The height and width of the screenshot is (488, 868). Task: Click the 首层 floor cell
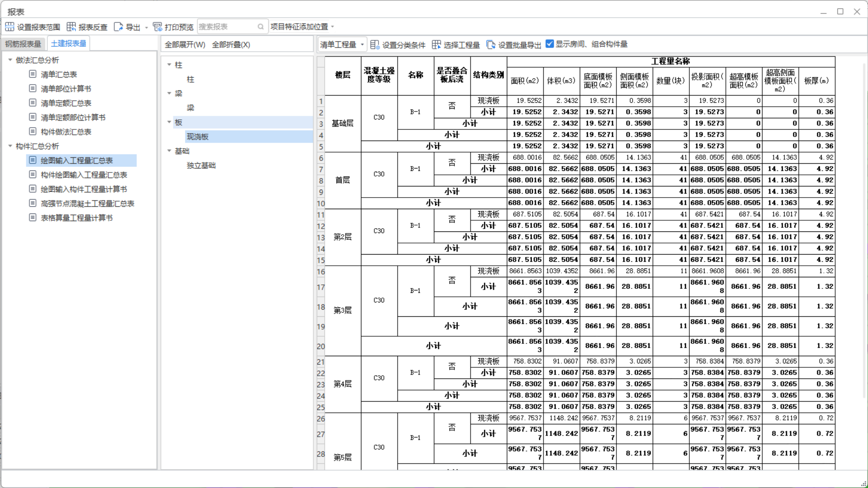[x=343, y=180]
